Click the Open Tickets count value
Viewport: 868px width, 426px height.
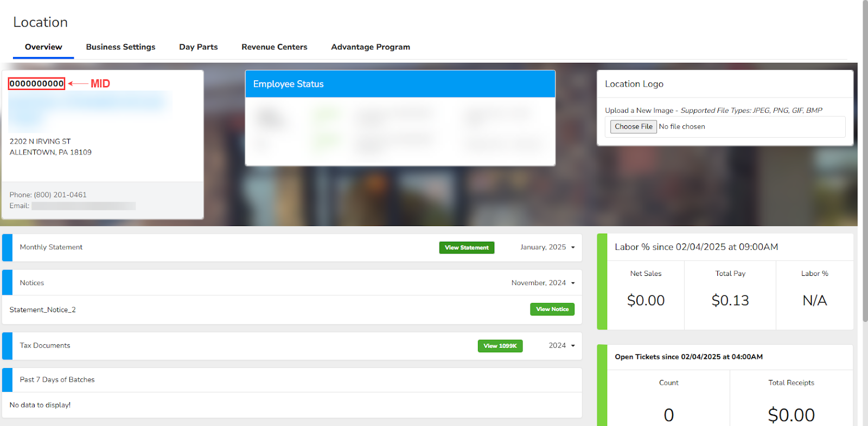pos(668,415)
